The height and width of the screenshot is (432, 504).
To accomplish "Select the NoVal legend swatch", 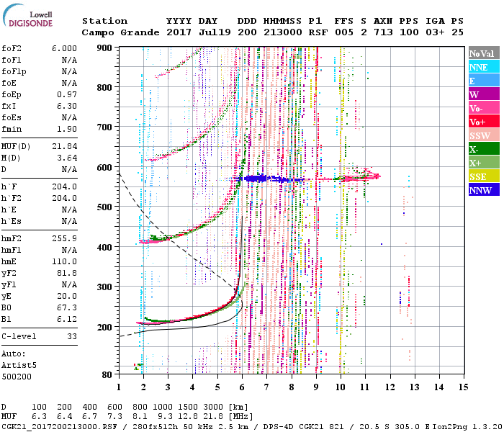I will click(x=484, y=53).
